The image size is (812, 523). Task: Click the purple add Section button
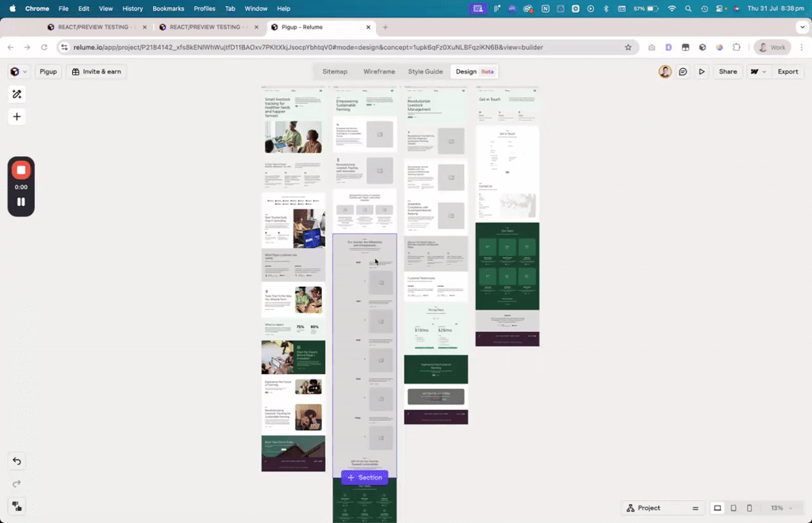click(365, 478)
